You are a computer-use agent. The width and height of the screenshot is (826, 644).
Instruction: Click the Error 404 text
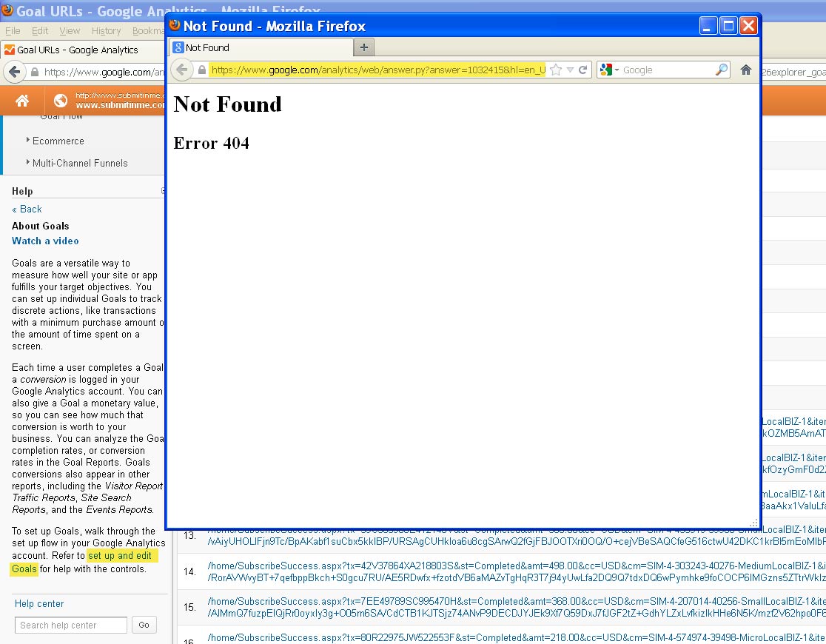[x=211, y=143]
